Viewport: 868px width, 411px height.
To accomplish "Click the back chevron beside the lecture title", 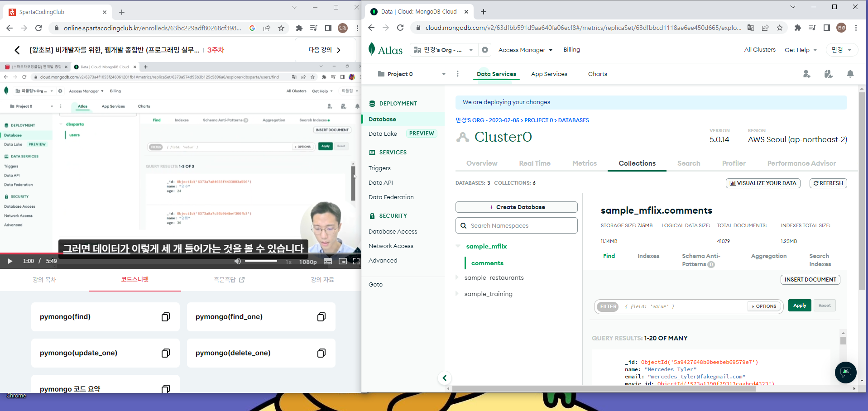I will [17, 50].
